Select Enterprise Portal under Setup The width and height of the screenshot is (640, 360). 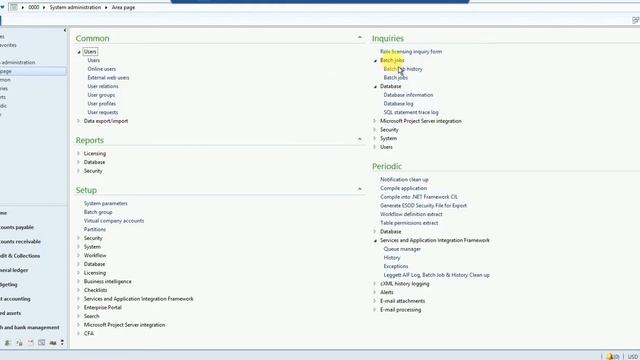(102, 307)
